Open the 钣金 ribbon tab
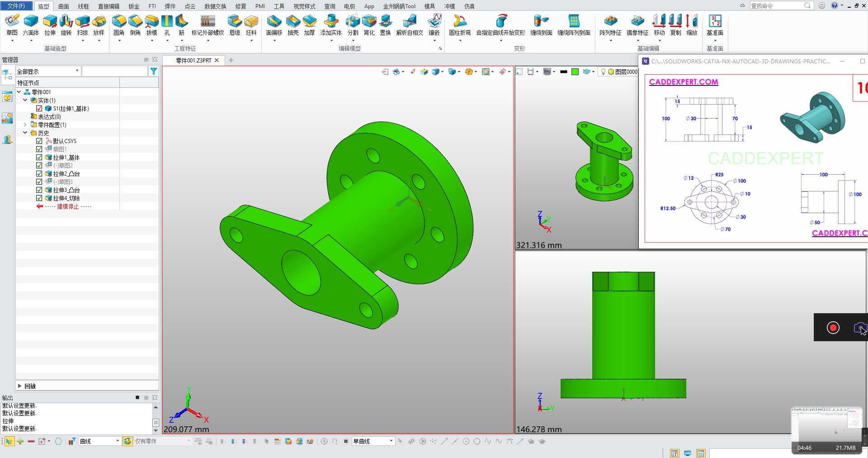Viewport: 868px width, 458px height. coord(134,6)
